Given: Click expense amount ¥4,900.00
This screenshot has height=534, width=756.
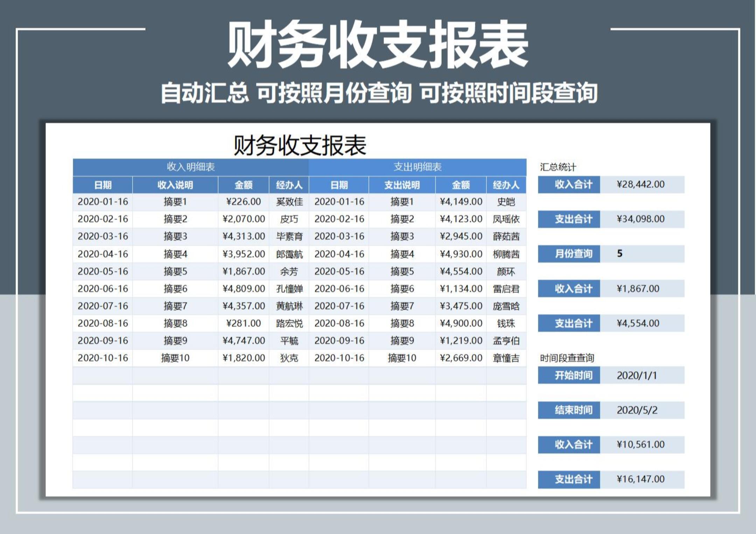Looking at the screenshot, I should coord(461,323).
